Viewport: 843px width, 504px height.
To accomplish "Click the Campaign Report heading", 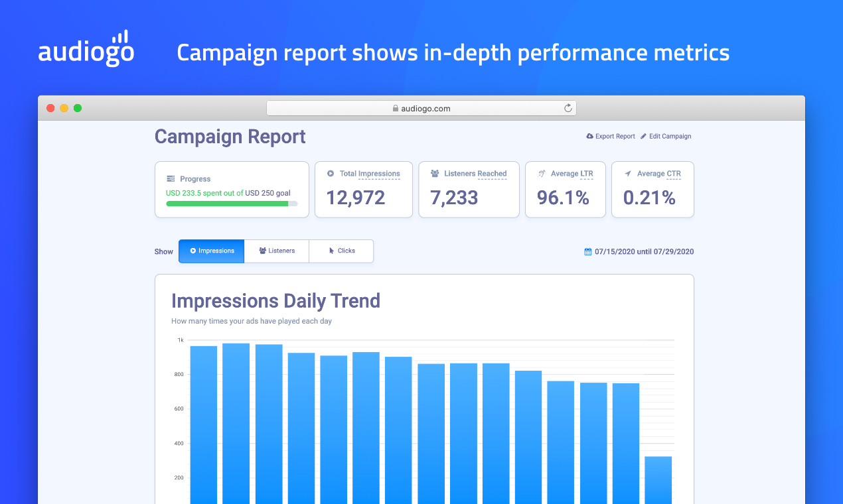I will click(x=230, y=137).
